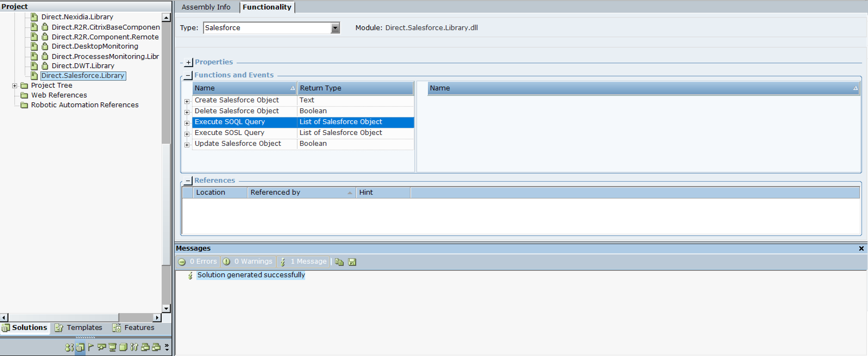The image size is (868, 356).
Task: Close the Messages panel
Action: pos(861,248)
